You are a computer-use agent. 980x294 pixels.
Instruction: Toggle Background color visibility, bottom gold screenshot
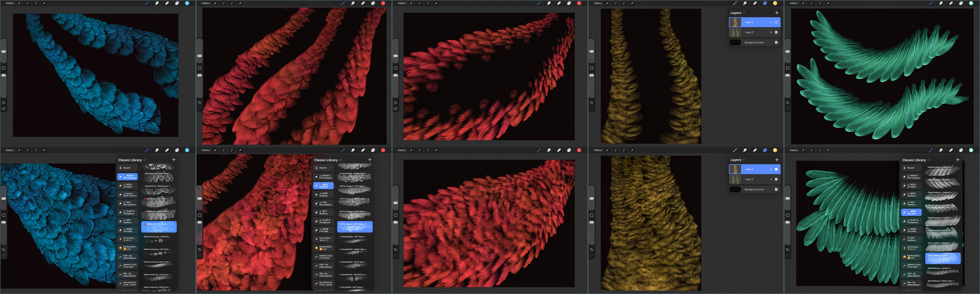pos(777,189)
